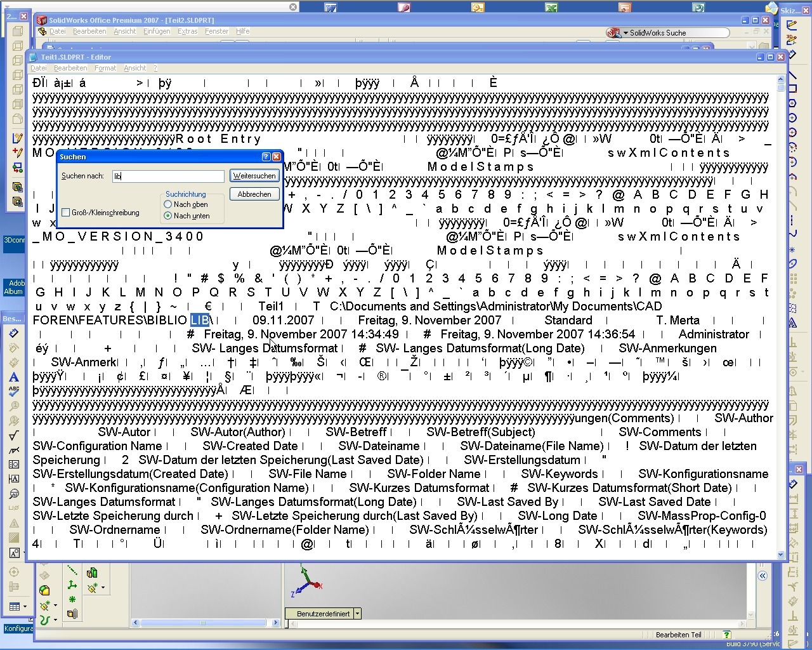
Task: Click the SolidWorks document icon beside Datei
Action: click(x=43, y=31)
